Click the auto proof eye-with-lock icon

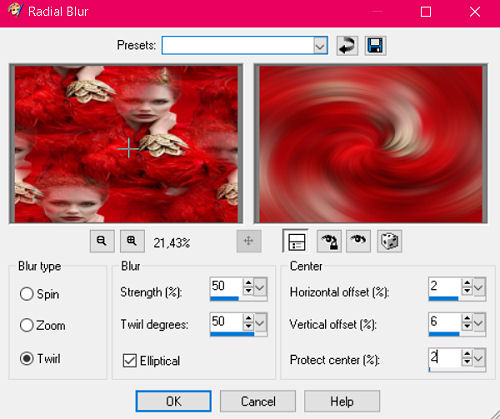[x=329, y=241]
